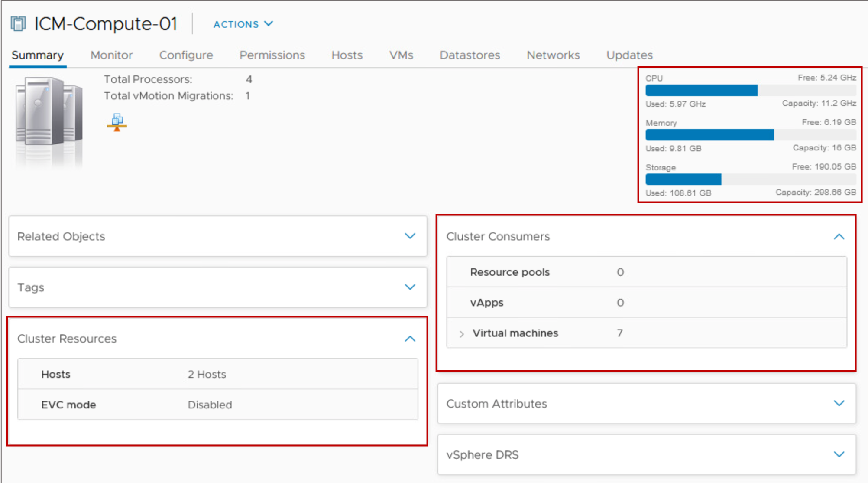Expand the vSphere DRS panel
The width and height of the screenshot is (868, 483).
pyautogui.click(x=839, y=454)
